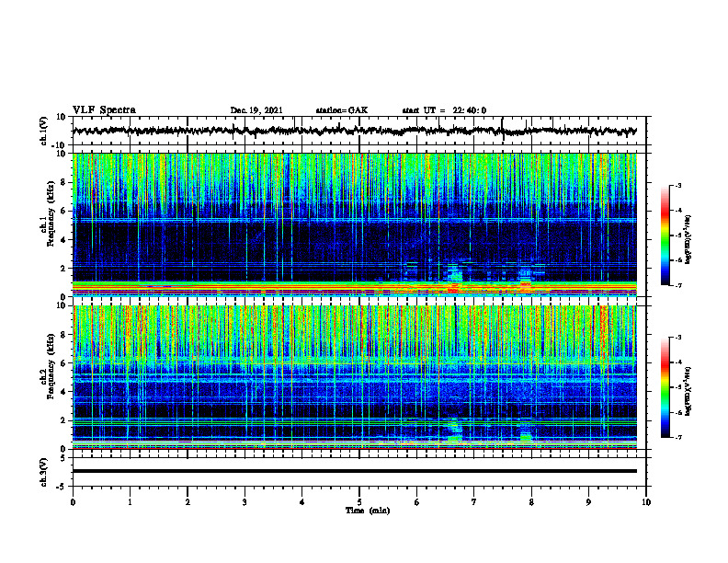Click ch.1 spectrogram emission burst near 6.6 minutes
728x563 pixels.
[453, 277]
